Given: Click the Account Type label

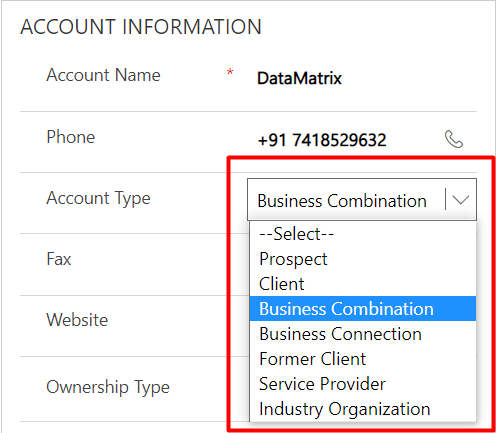Looking at the screenshot, I should coord(98,199).
